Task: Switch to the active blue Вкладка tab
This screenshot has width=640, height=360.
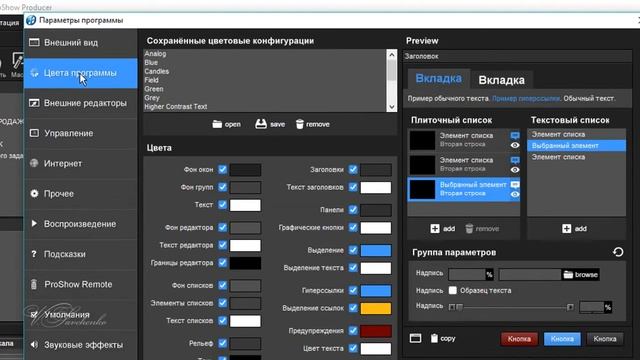Action: [x=439, y=78]
